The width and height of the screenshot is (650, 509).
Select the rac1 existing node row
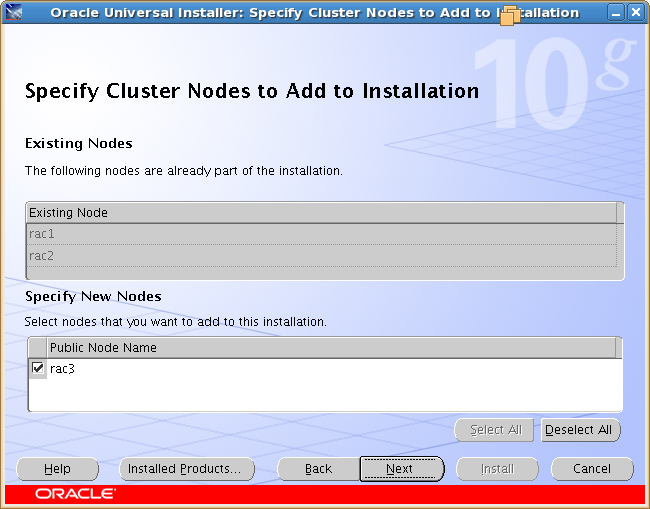322,234
